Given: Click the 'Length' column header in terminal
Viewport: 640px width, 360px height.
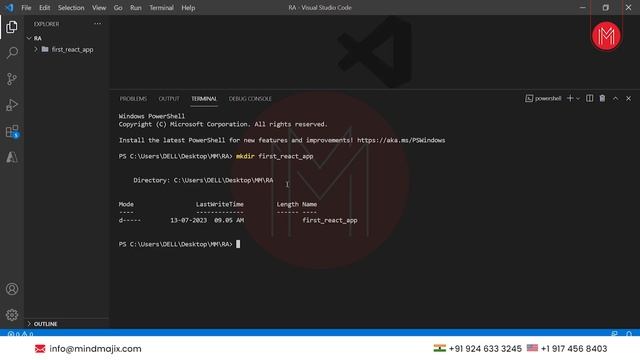Looking at the screenshot, I should pyautogui.click(x=287, y=204).
